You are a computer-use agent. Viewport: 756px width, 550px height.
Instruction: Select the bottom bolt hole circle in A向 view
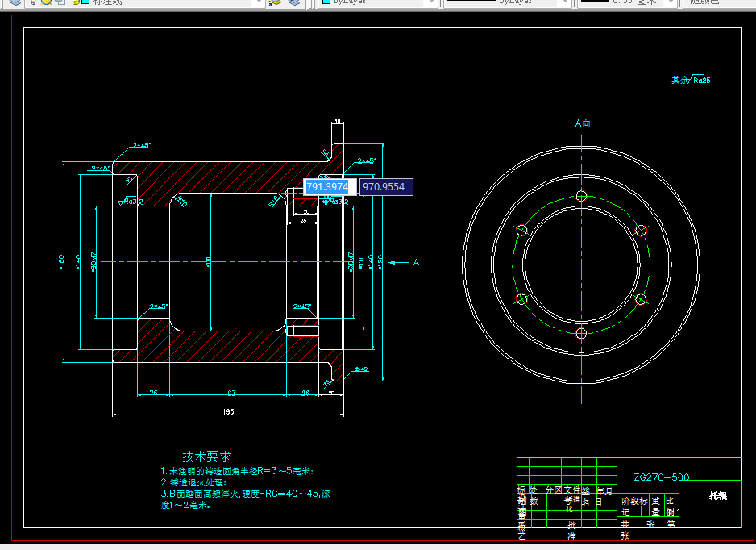(581, 333)
